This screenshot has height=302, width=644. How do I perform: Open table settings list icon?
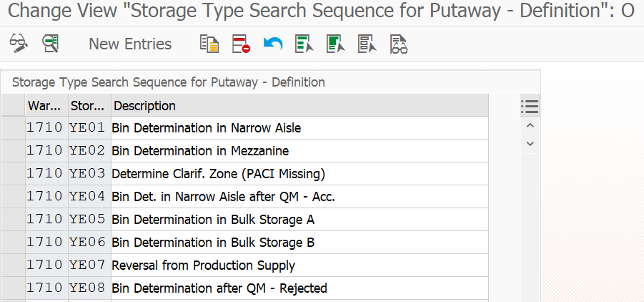point(530,107)
